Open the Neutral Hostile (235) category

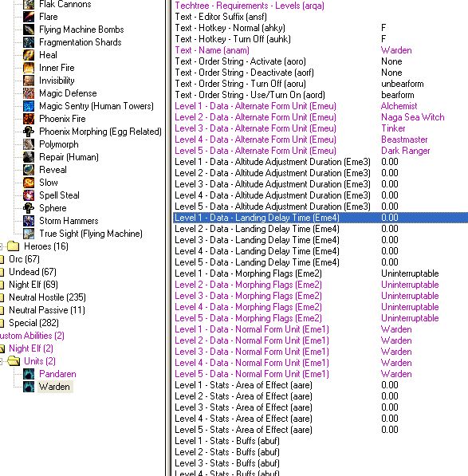pyautogui.click(x=47, y=297)
